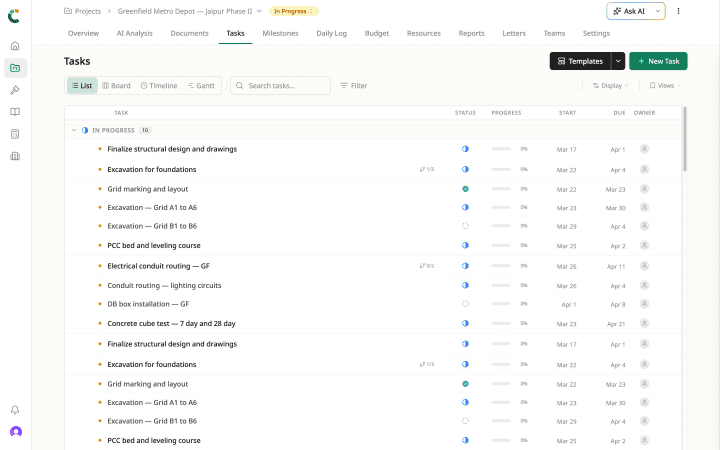Open the Views dropdown
720x450 pixels.
[665, 85]
